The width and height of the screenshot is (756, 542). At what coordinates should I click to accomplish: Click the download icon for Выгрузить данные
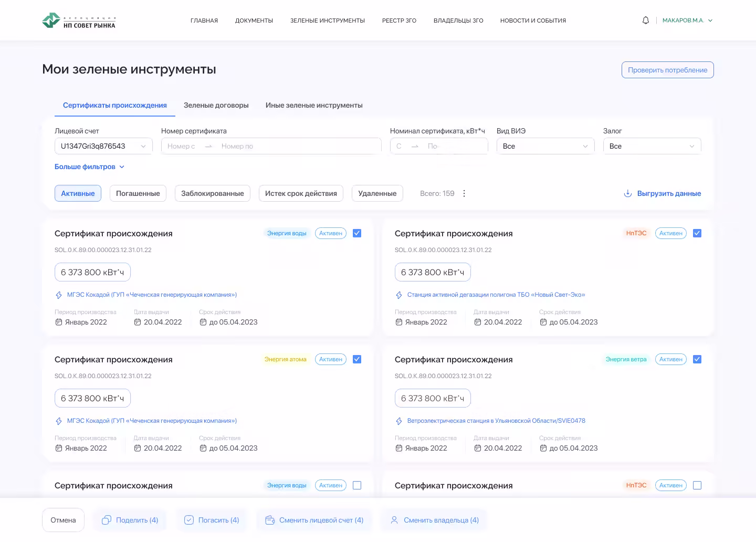[627, 193]
